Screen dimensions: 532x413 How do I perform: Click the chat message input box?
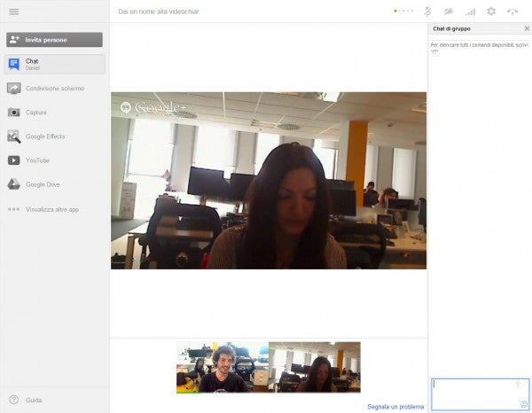click(480, 394)
